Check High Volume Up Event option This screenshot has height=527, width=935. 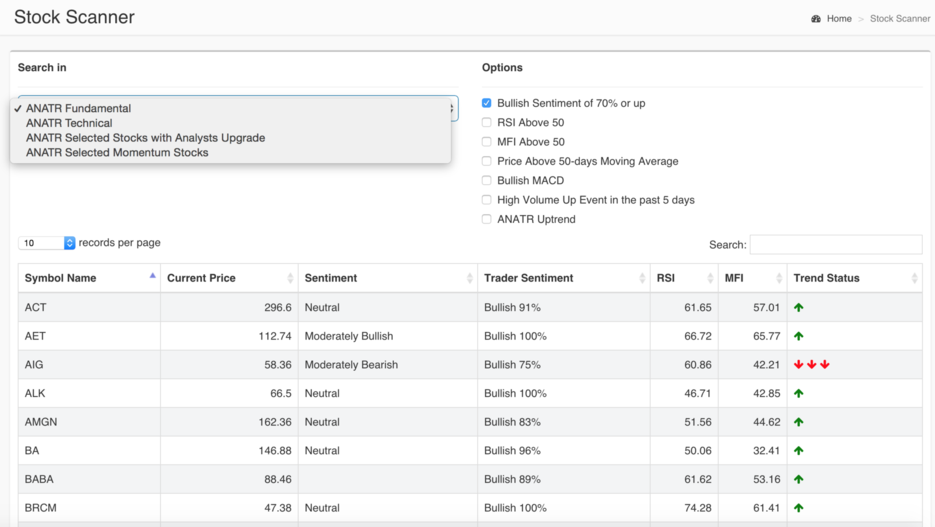coord(487,200)
